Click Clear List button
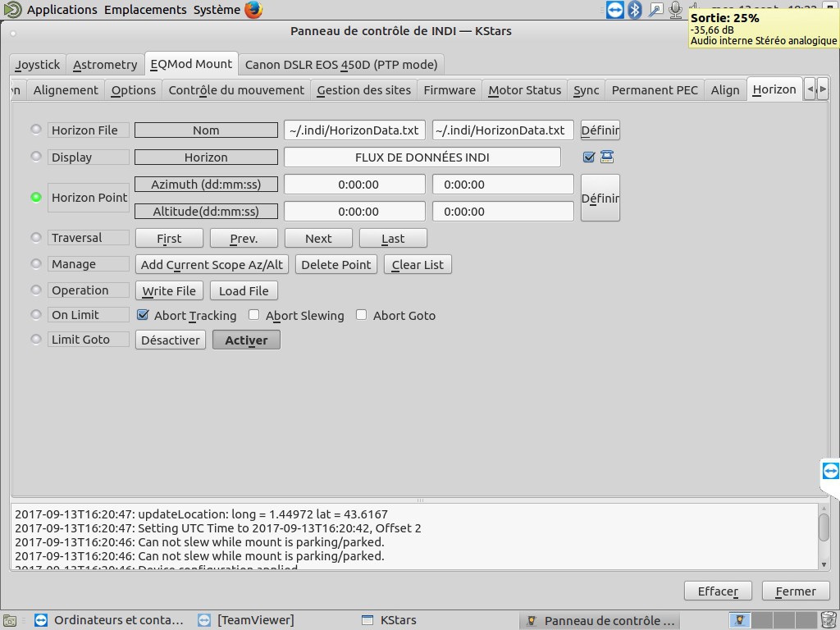 (418, 265)
